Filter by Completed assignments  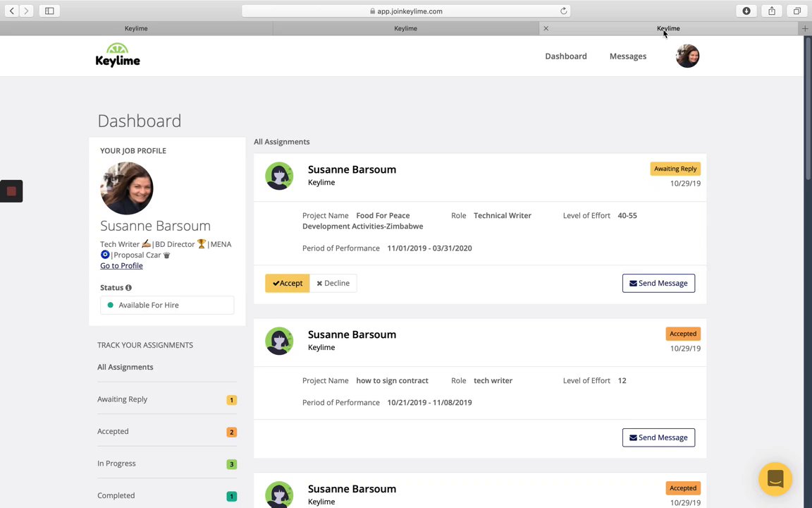coord(116,495)
